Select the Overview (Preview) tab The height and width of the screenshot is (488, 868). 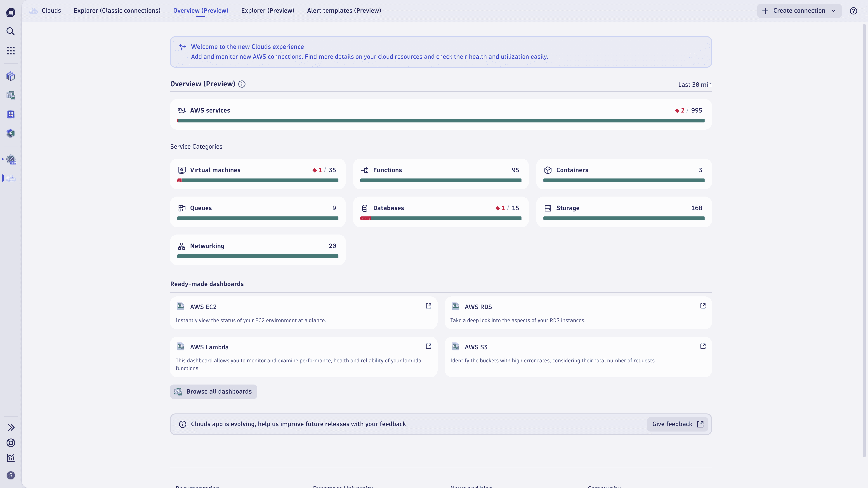click(x=200, y=11)
